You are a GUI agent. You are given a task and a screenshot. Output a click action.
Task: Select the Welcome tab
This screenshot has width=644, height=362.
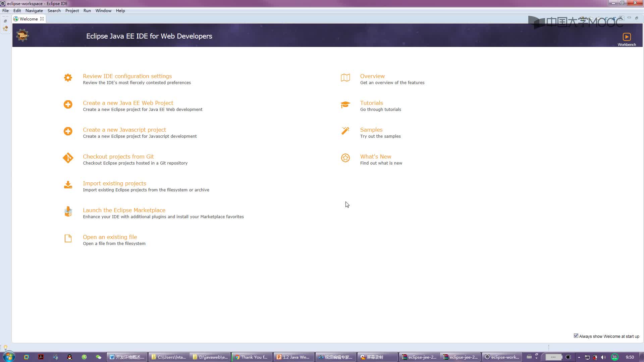[x=29, y=19]
